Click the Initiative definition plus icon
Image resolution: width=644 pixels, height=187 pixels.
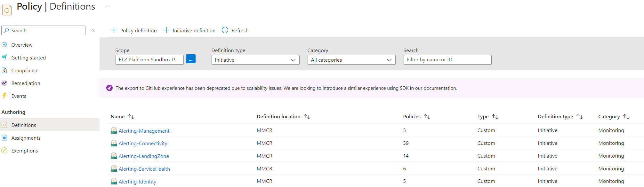pos(166,30)
